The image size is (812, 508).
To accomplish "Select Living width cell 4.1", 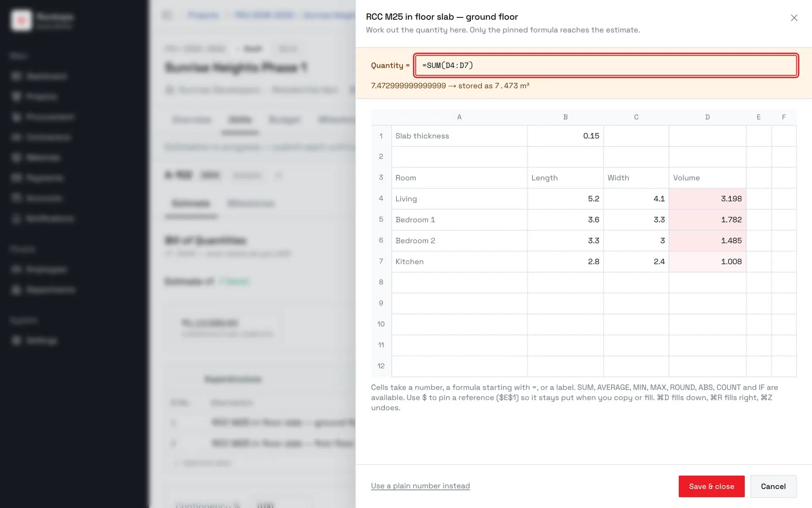I will [636, 199].
